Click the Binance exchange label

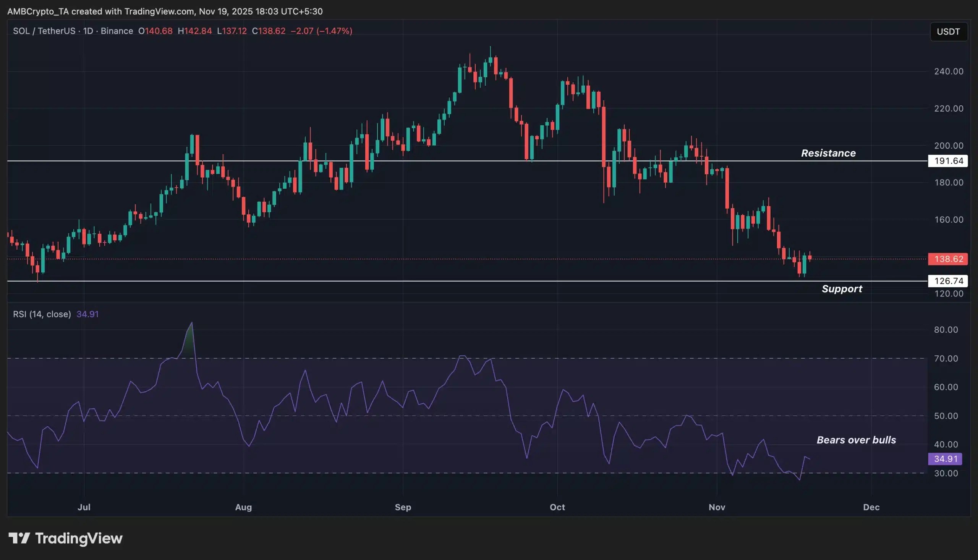tap(117, 31)
